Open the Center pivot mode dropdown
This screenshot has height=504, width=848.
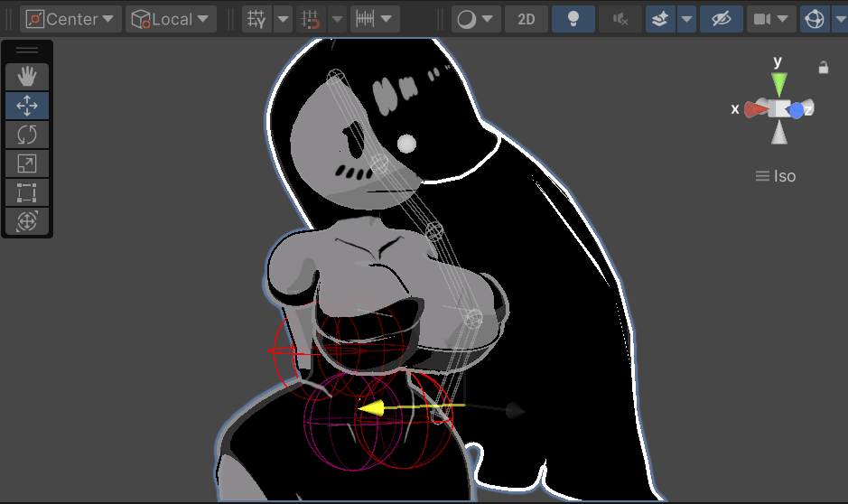click(x=70, y=19)
